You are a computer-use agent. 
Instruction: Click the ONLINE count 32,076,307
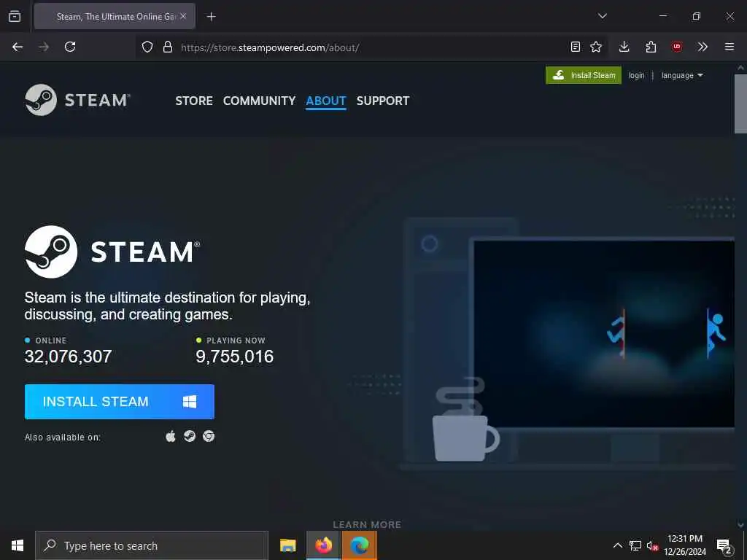point(68,356)
